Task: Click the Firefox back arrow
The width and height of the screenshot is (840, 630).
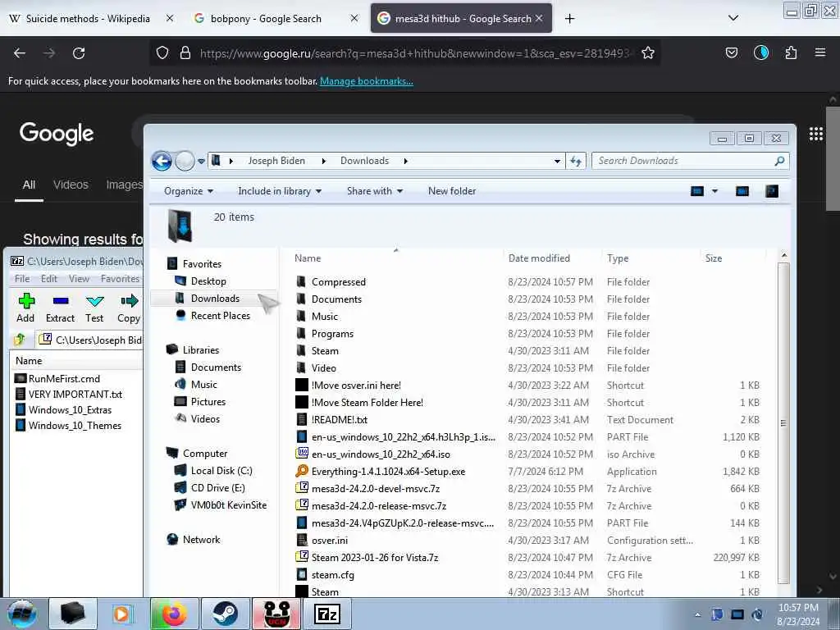Action: (x=20, y=53)
